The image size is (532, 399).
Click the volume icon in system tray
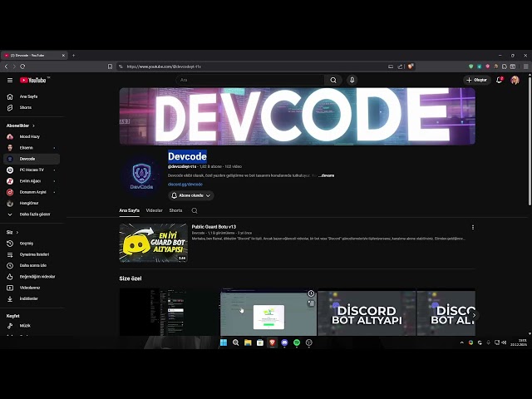click(505, 342)
